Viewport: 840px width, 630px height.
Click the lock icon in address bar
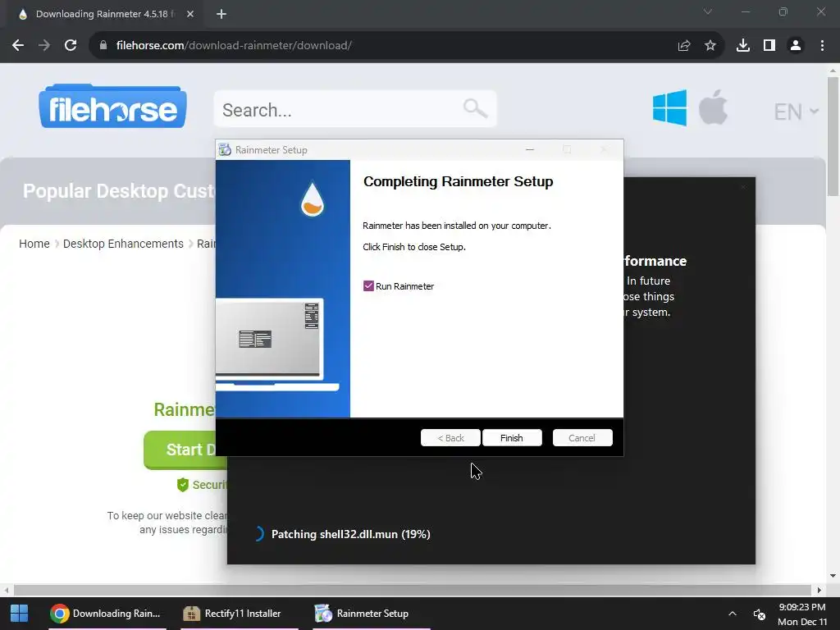[x=103, y=46]
